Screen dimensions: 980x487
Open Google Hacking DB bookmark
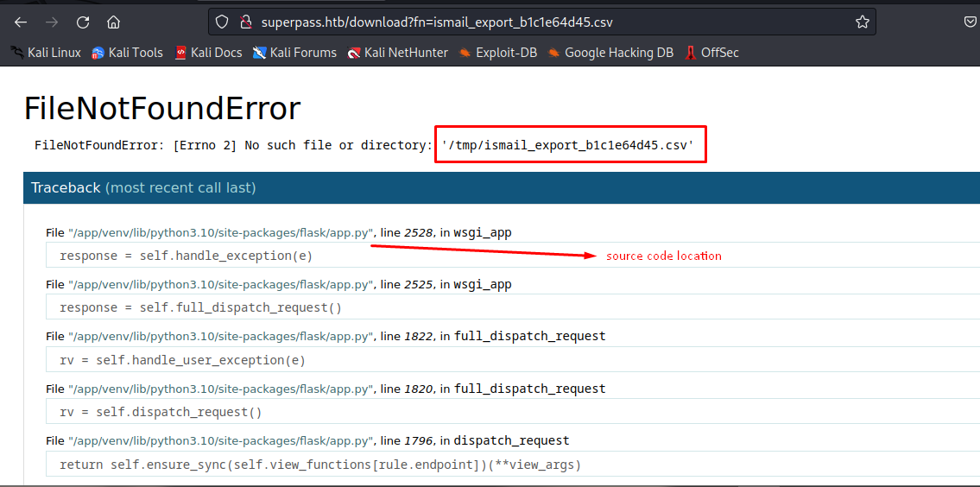pos(610,53)
